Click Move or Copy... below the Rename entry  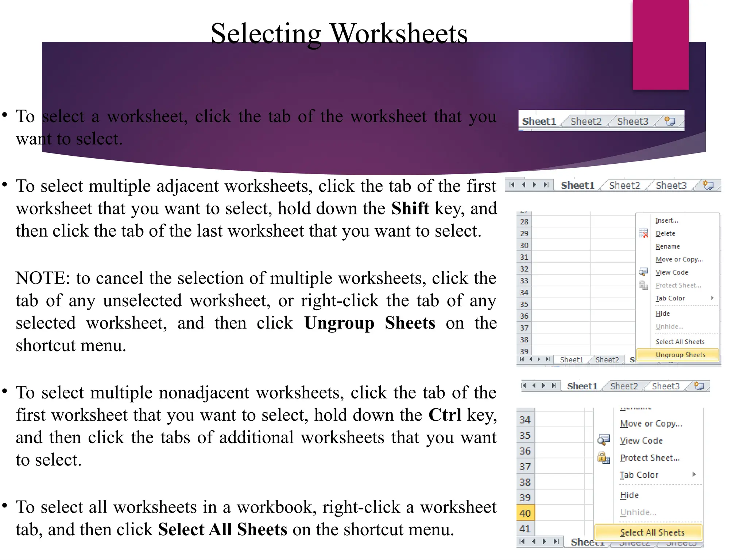coord(679,259)
